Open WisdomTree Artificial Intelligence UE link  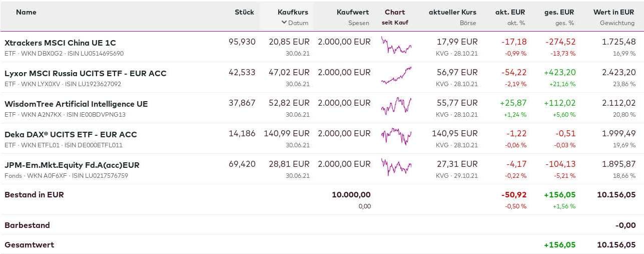click(76, 104)
